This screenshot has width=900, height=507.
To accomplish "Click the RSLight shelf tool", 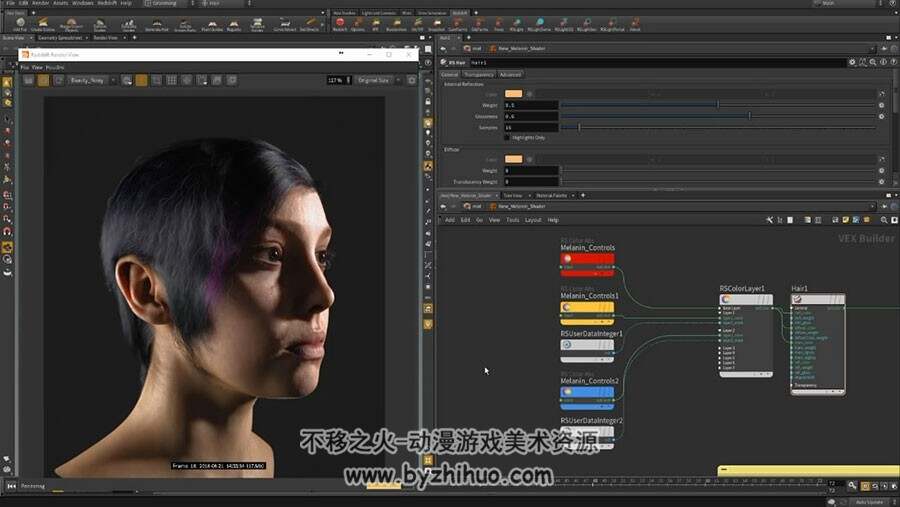I will tap(517, 24).
